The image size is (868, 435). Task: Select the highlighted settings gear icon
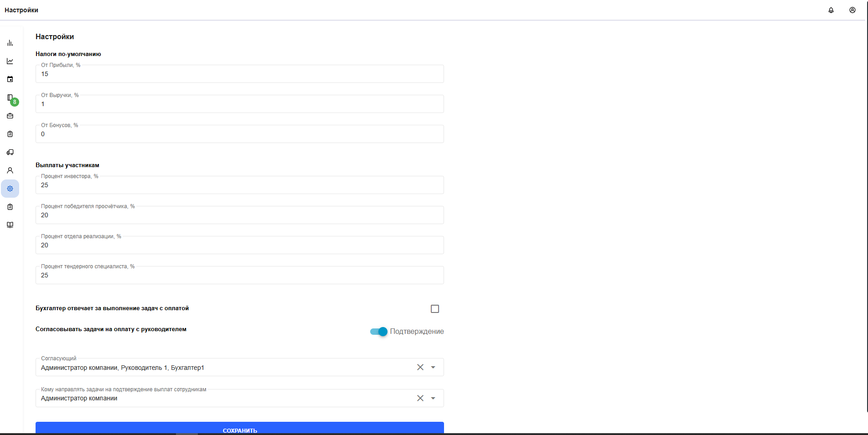[x=10, y=189]
